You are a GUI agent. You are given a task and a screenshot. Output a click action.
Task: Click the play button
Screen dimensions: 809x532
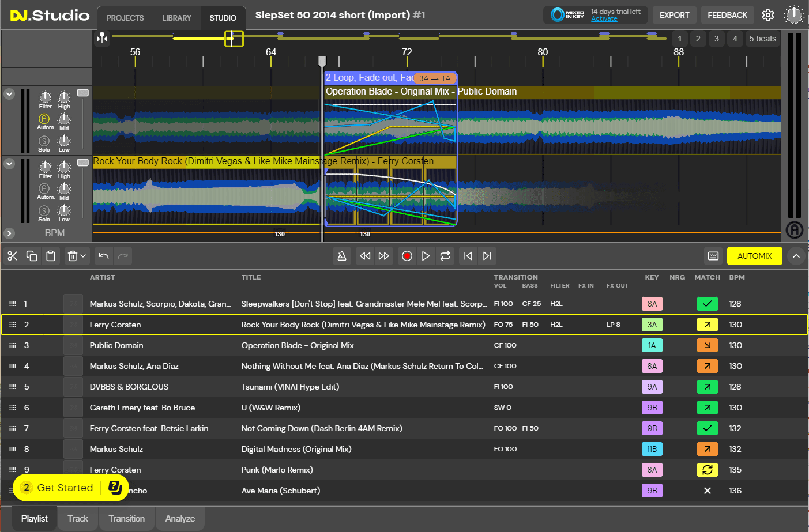tap(426, 256)
